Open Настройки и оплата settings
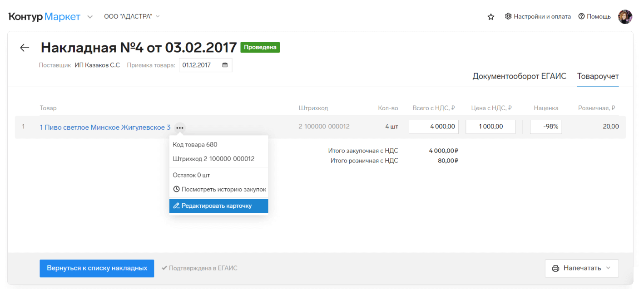644x289 pixels. pyautogui.click(x=538, y=16)
